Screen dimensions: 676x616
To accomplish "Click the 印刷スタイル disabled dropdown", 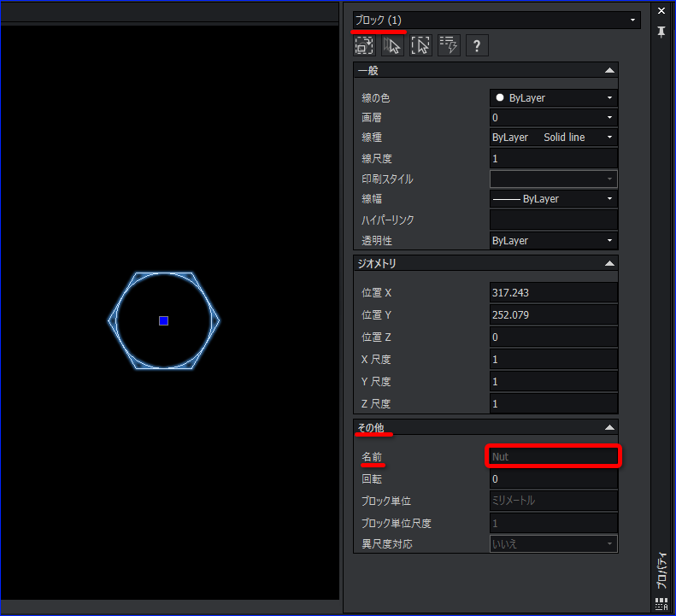I will point(554,179).
